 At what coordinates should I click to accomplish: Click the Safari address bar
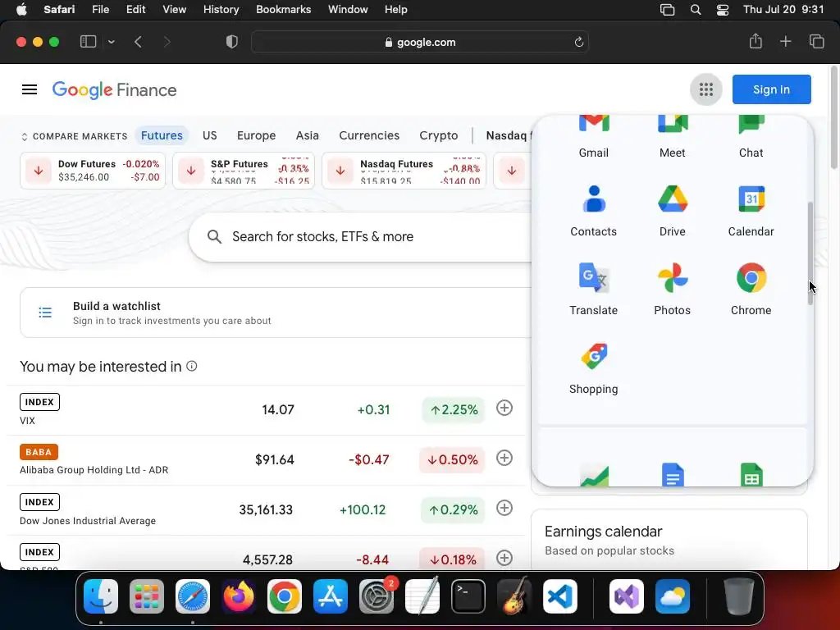click(x=420, y=42)
